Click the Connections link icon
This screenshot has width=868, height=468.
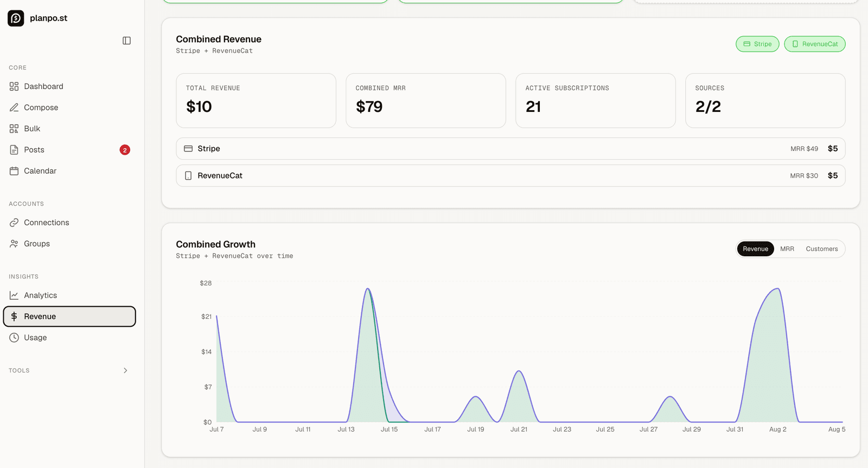pyautogui.click(x=14, y=223)
